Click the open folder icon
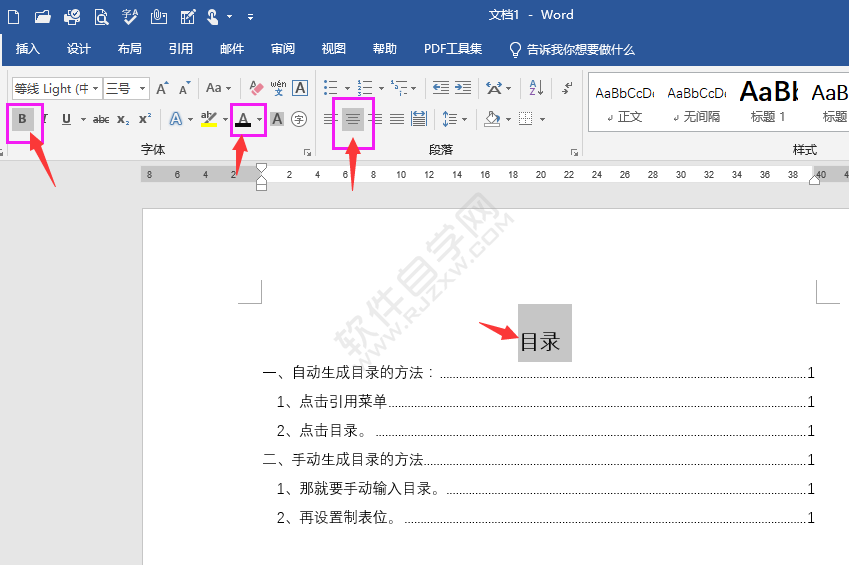This screenshot has height=565, width=849. point(42,17)
